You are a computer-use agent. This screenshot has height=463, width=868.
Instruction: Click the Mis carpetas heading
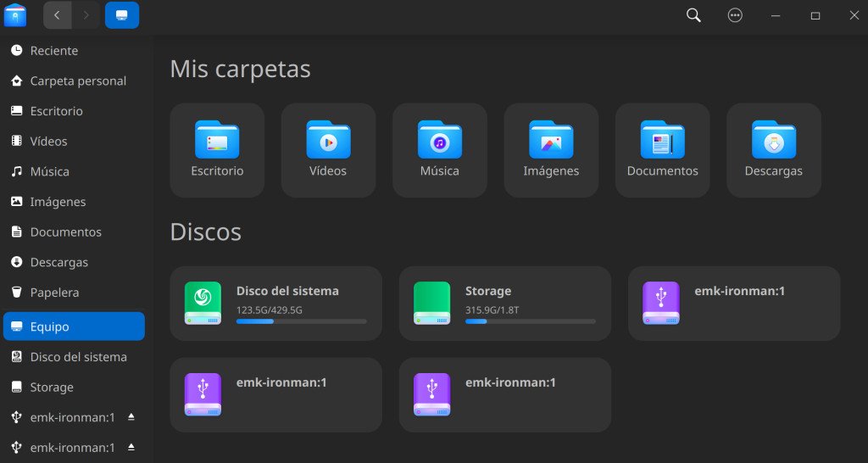click(240, 70)
